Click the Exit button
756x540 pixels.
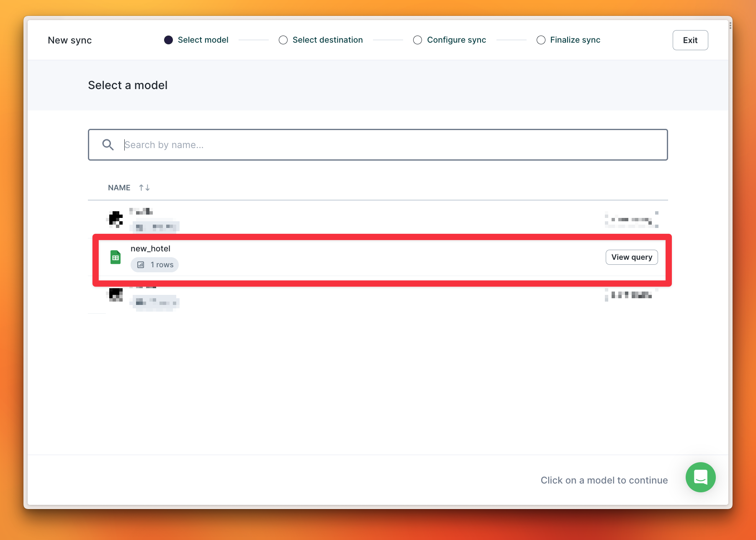(x=690, y=40)
